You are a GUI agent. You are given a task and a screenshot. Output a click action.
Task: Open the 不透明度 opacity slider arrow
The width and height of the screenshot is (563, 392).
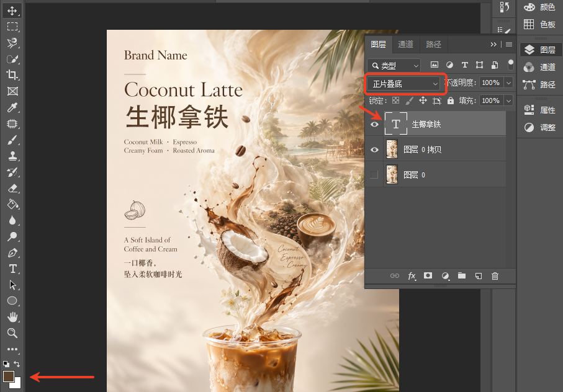[508, 83]
